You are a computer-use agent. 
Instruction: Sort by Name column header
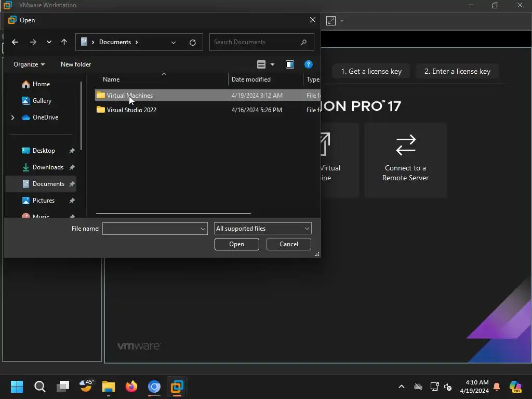coord(111,79)
